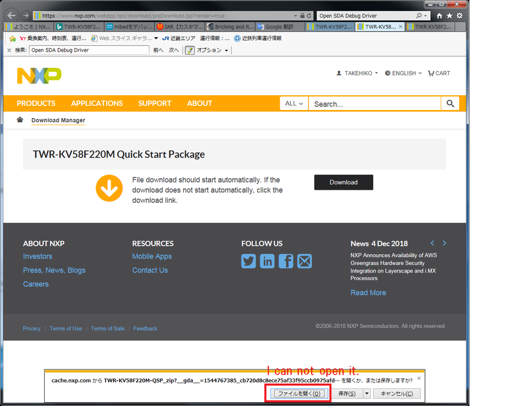The image size is (532, 406).
Task: Open the JR 近畿エリア favorite
Action: click(179, 38)
